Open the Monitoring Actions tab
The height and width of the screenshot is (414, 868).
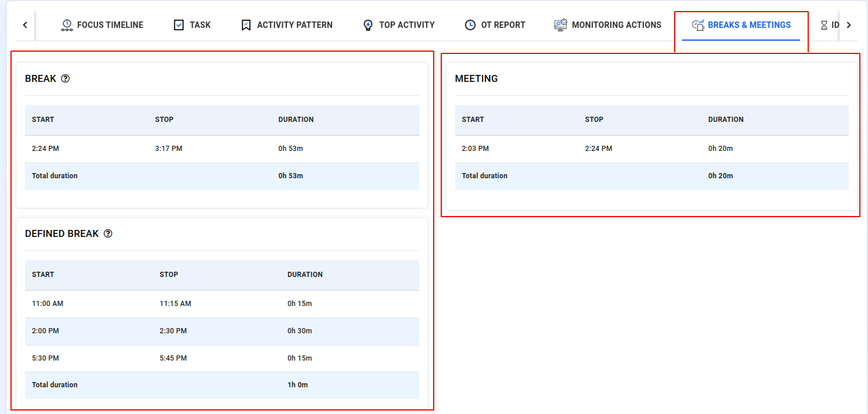coord(616,25)
